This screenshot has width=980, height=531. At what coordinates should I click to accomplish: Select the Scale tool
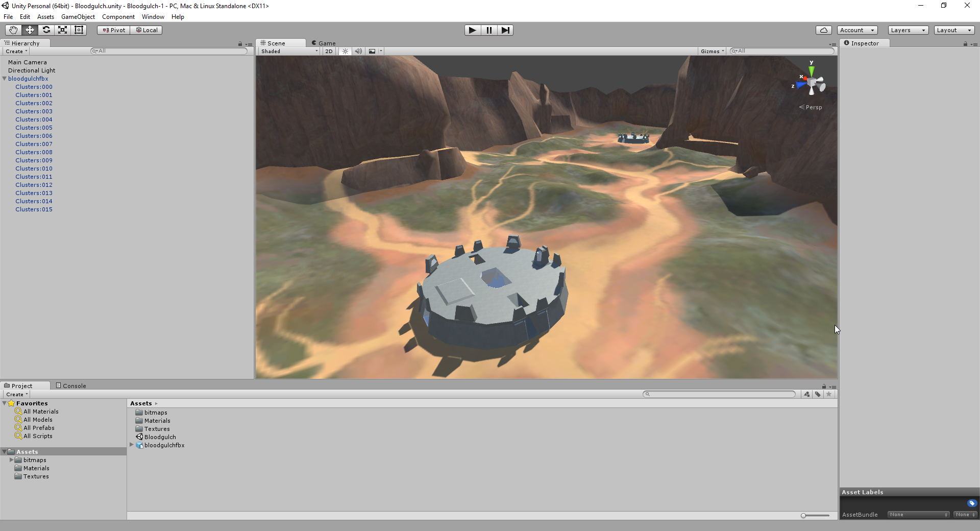[62, 30]
